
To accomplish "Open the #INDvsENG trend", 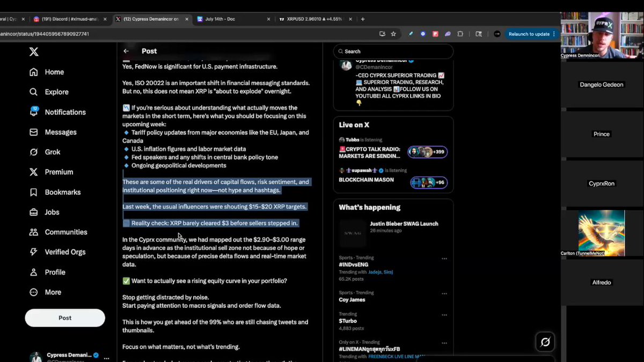I will pyautogui.click(x=354, y=265).
